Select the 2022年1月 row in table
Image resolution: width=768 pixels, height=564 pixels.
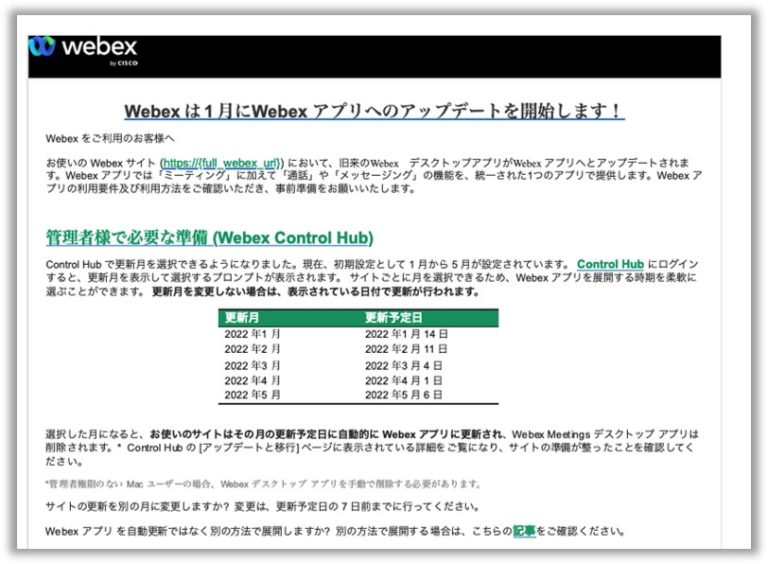(252, 334)
